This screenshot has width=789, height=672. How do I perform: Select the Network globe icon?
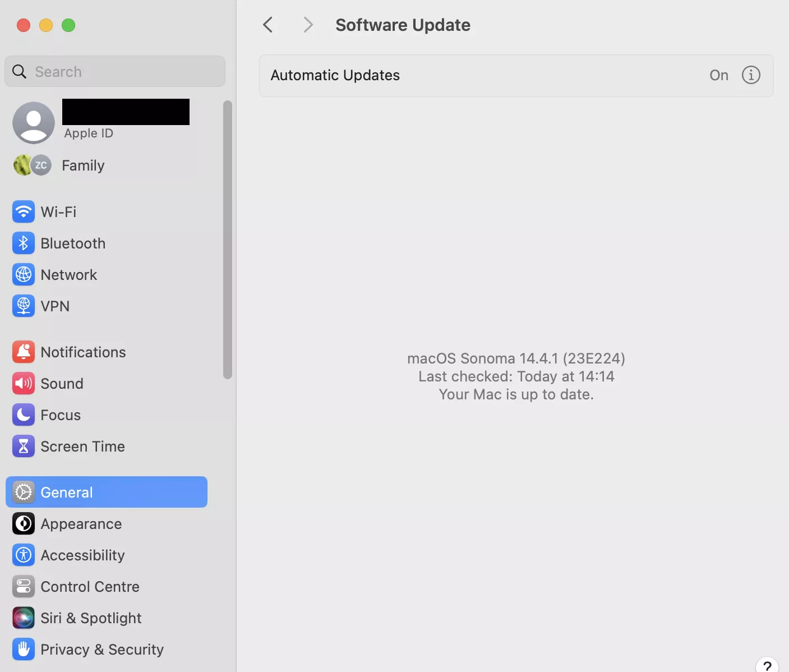(23, 275)
